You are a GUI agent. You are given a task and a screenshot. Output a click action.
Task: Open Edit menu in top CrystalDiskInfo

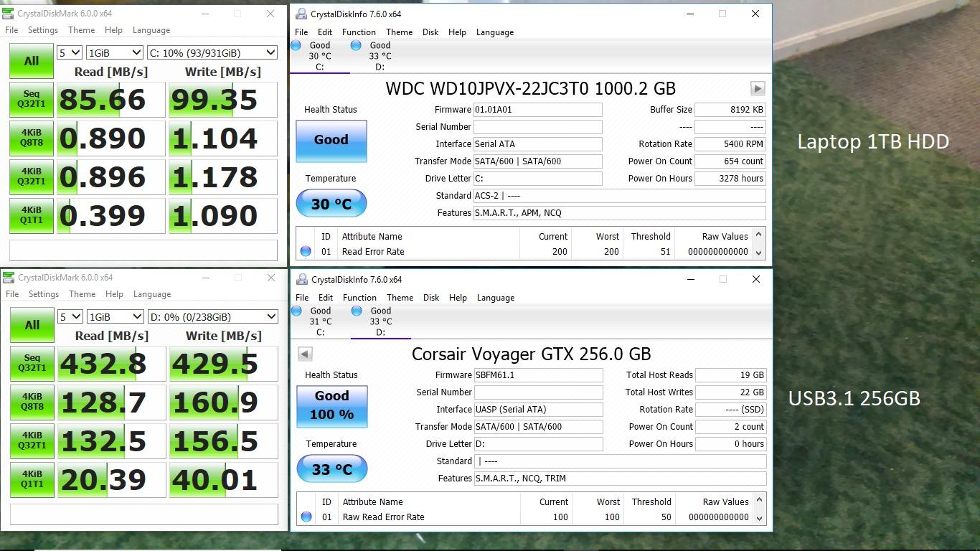pyautogui.click(x=325, y=32)
